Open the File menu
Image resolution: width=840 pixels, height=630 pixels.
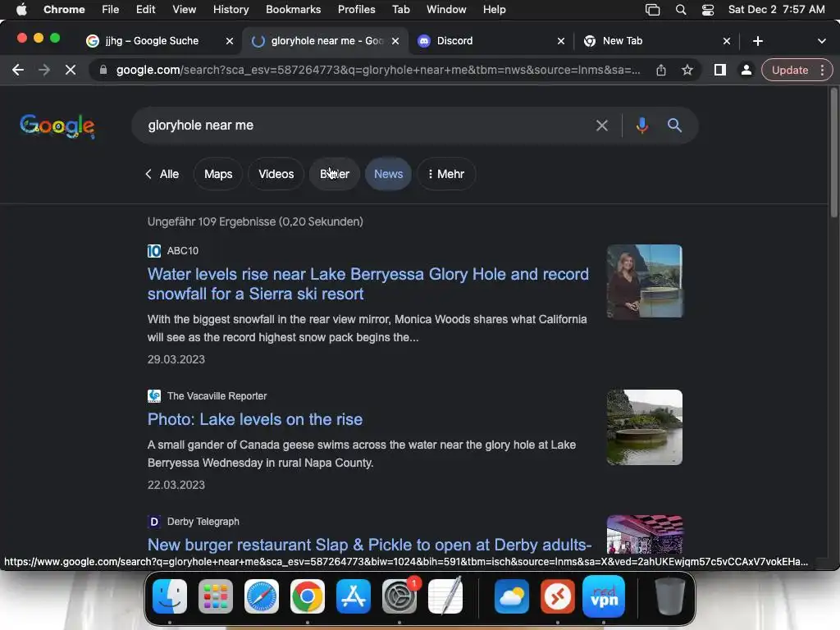(111, 10)
